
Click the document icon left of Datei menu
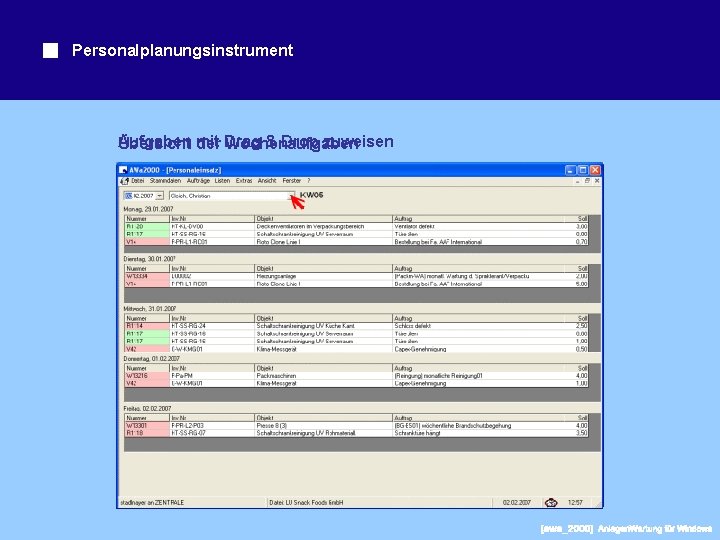point(124,181)
